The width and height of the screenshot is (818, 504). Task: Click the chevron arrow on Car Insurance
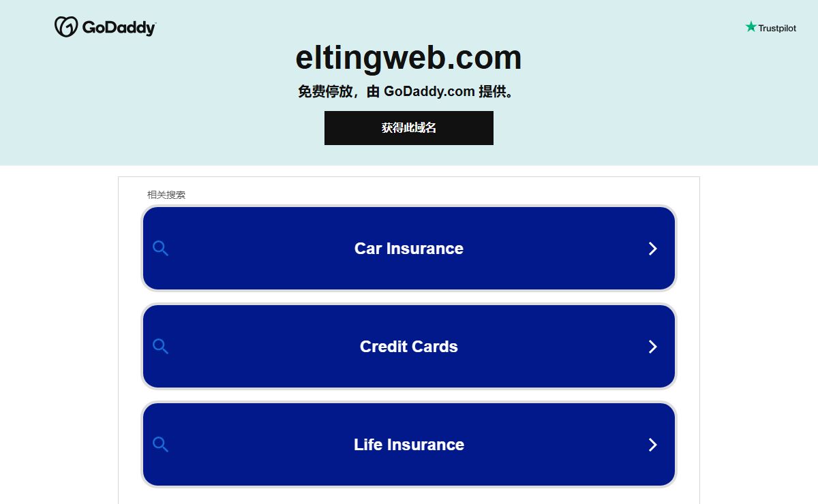pyautogui.click(x=652, y=249)
